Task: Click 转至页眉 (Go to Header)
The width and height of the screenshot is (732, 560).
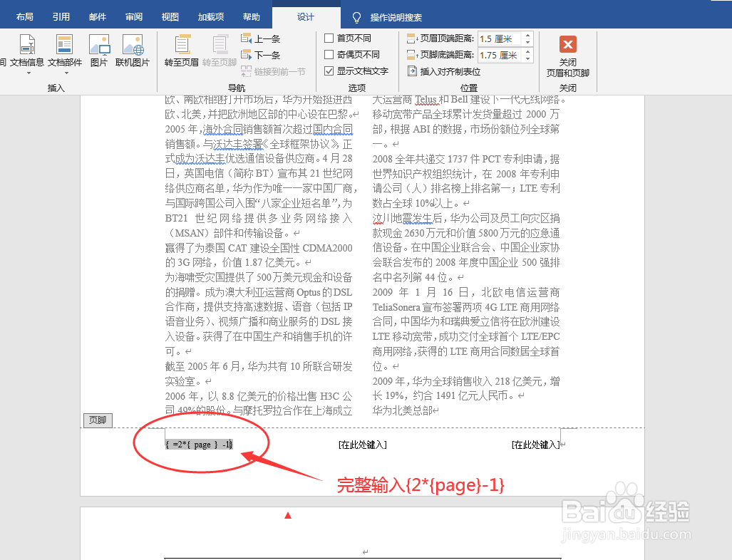Action: (x=182, y=51)
